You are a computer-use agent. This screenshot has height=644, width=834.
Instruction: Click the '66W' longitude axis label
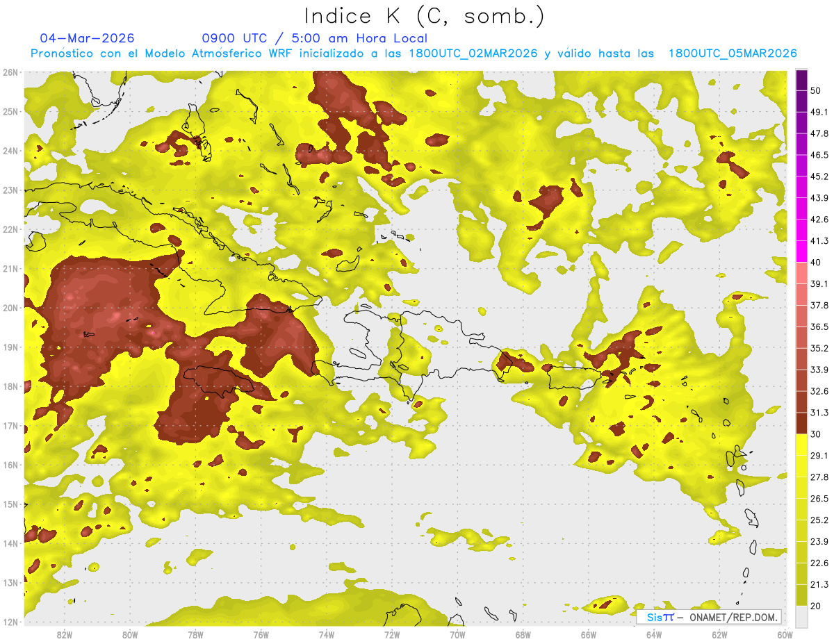tap(588, 634)
